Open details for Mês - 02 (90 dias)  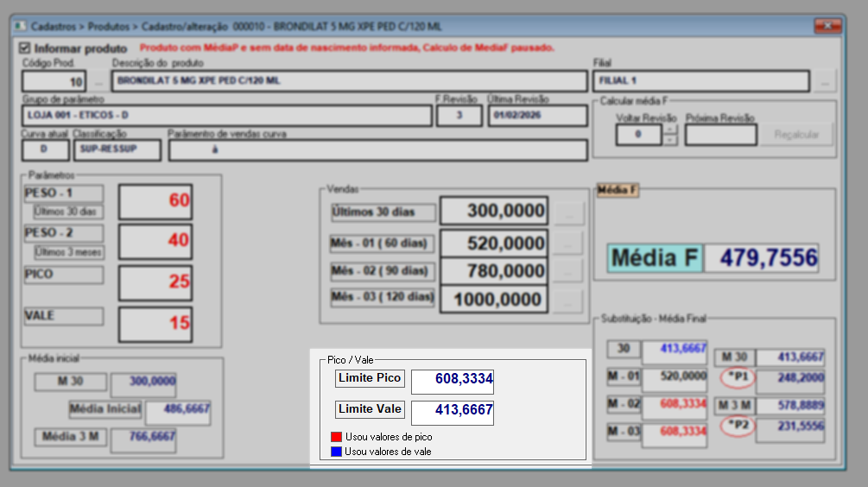point(567,272)
